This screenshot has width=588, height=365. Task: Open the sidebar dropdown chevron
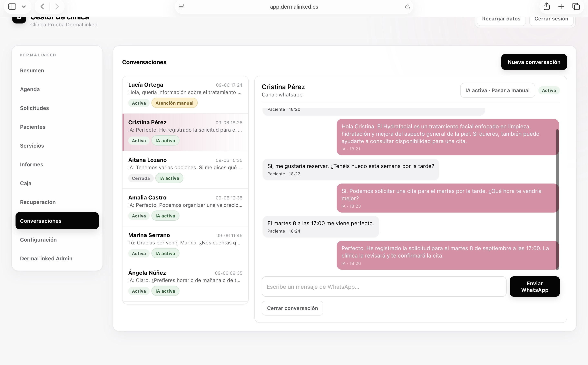tap(24, 7)
